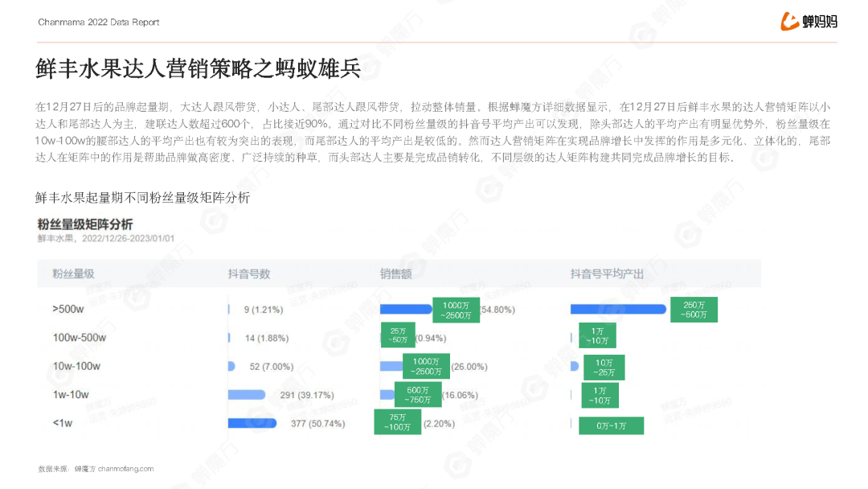The height and width of the screenshot is (489, 868).
Task: Click the green tag 10万~25万
Action: [x=604, y=368]
